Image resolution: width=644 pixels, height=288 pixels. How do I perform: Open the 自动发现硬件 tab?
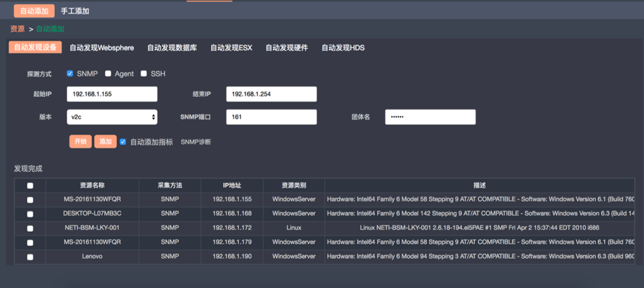click(x=286, y=47)
